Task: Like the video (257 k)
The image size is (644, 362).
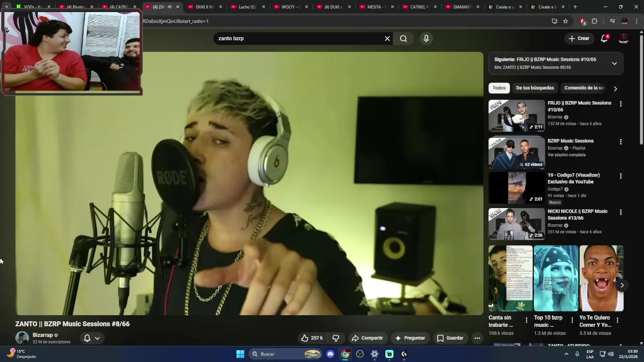Action: coord(311,338)
